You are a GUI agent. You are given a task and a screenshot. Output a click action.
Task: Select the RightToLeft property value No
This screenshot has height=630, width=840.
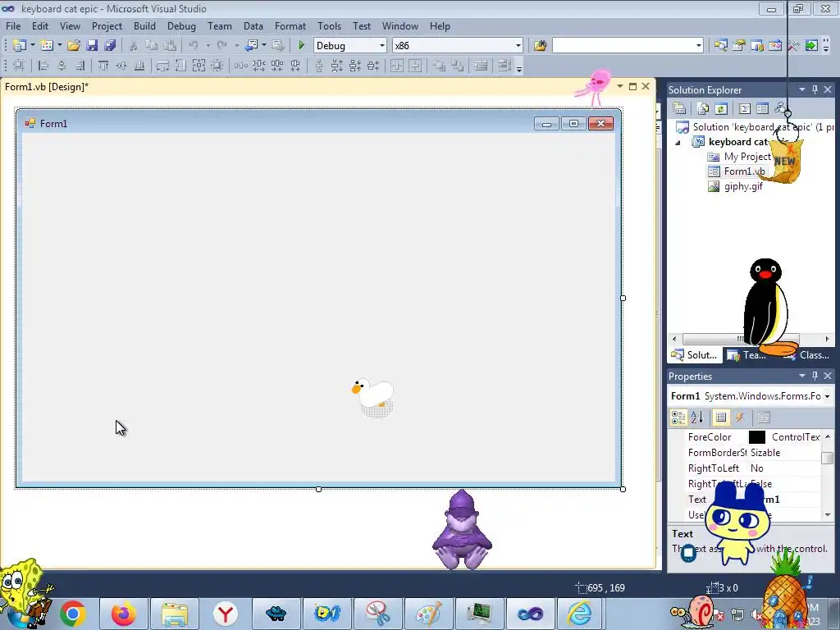point(757,468)
